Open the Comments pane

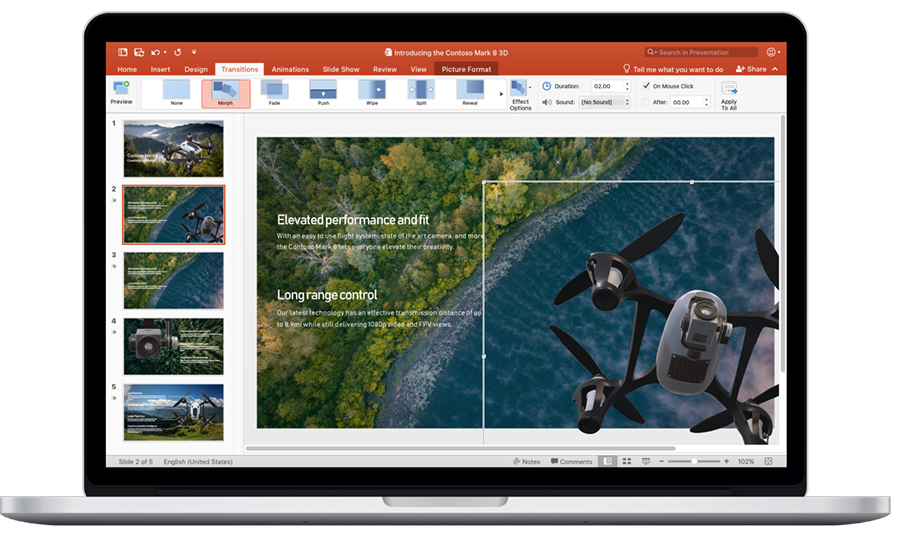(571, 462)
